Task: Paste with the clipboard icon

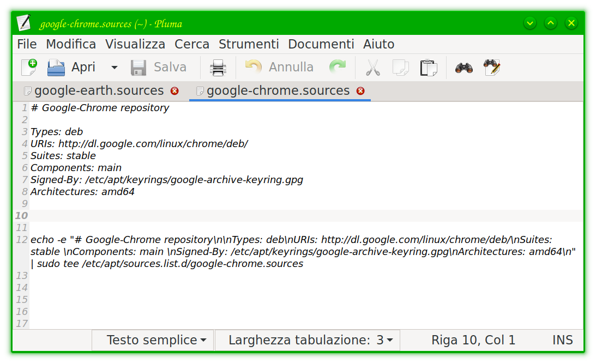Action: (429, 68)
